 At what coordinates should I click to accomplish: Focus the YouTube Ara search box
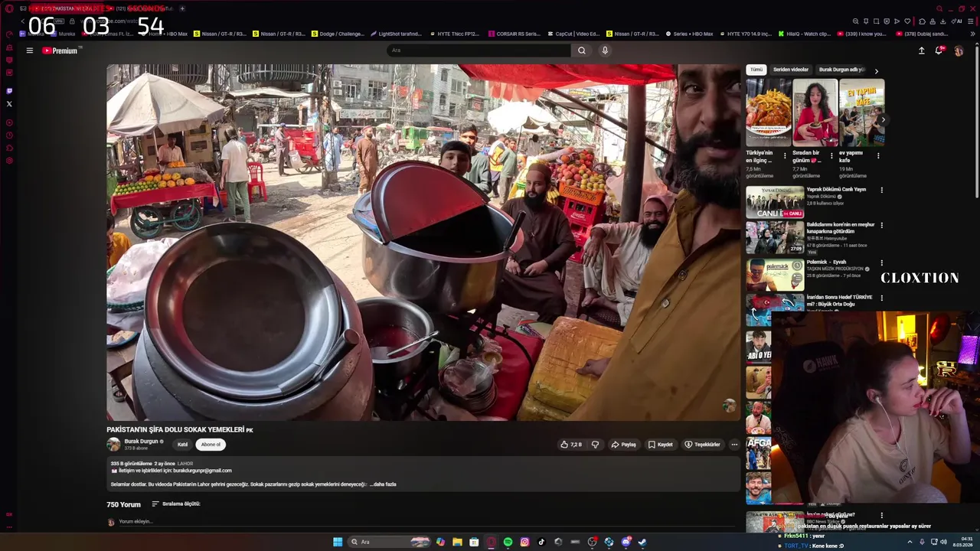coord(479,51)
